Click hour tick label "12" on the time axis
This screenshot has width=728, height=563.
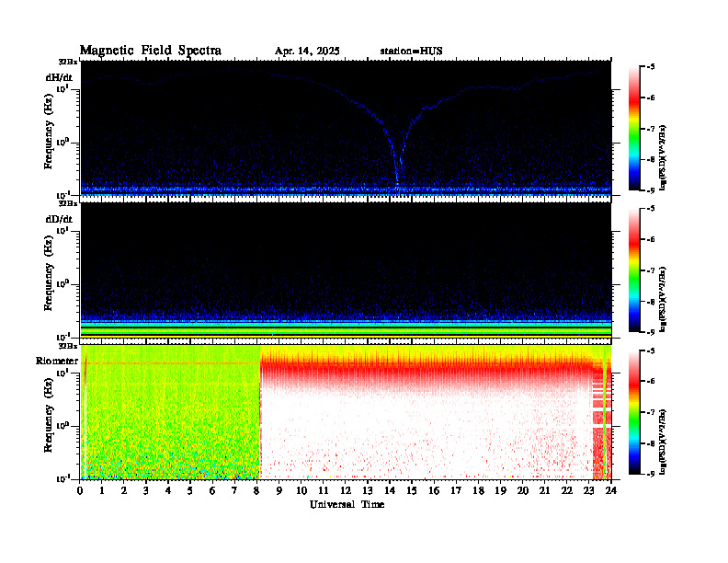[346, 491]
